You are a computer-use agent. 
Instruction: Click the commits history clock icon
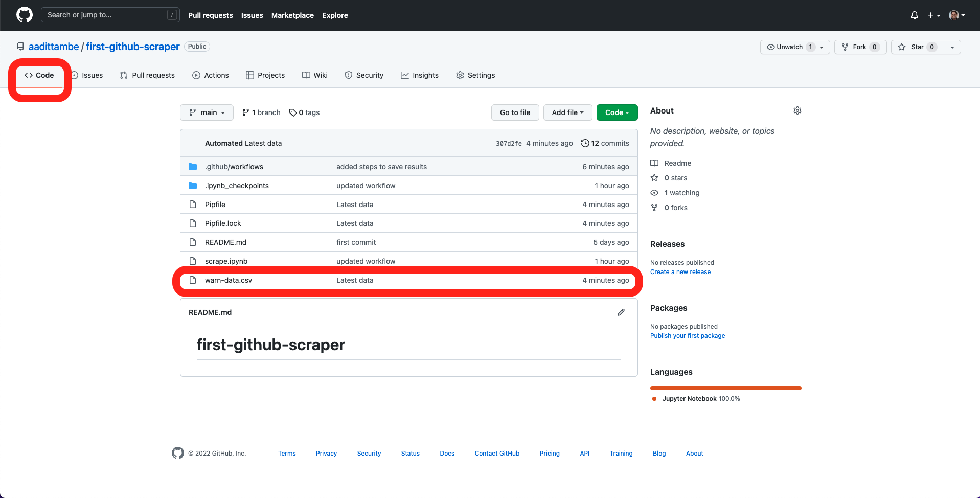pyautogui.click(x=585, y=143)
